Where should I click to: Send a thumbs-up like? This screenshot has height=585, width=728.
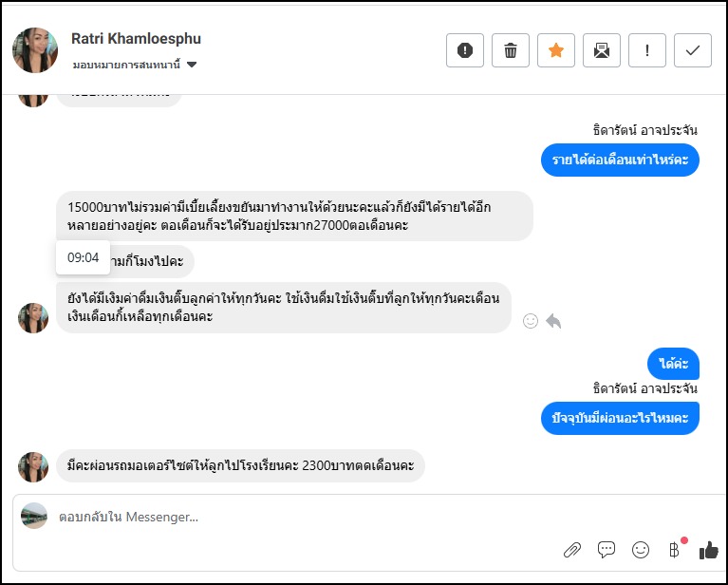(x=708, y=549)
